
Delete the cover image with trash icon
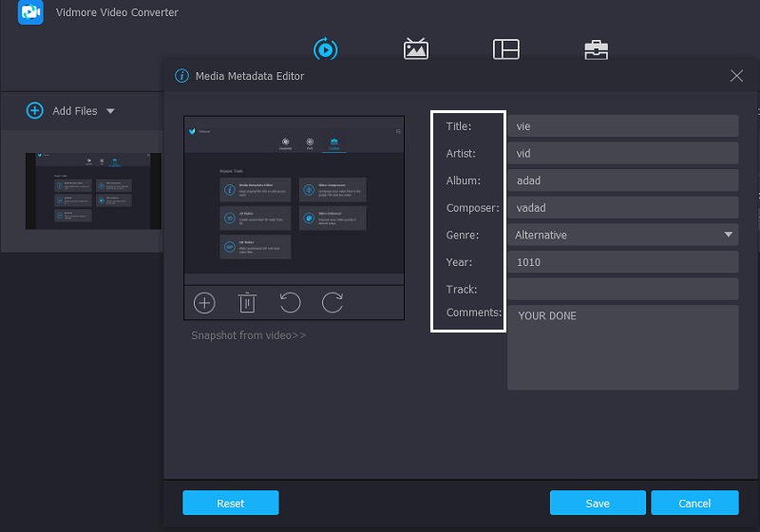pos(247,303)
